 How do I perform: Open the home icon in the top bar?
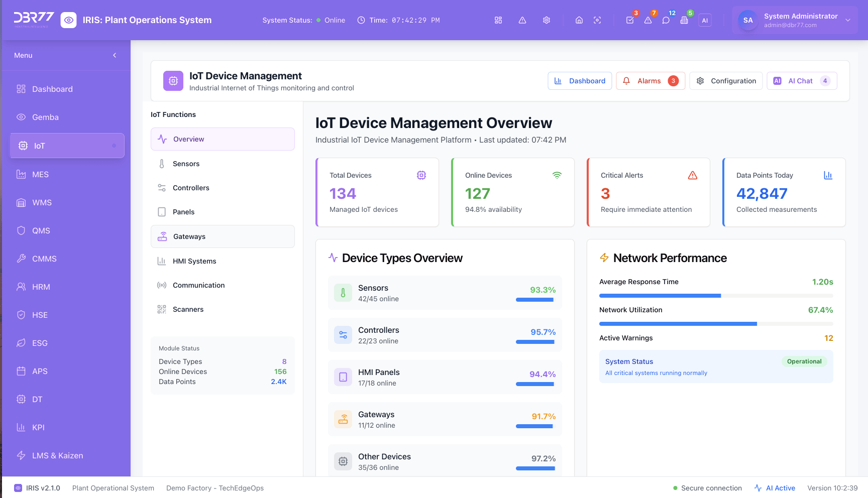[x=579, y=20]
